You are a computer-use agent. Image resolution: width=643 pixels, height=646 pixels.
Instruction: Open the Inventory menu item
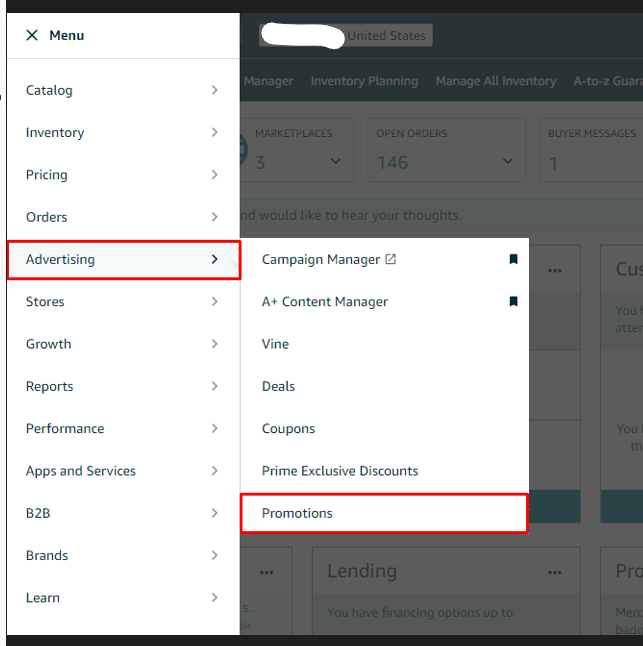tap(123, 133)
